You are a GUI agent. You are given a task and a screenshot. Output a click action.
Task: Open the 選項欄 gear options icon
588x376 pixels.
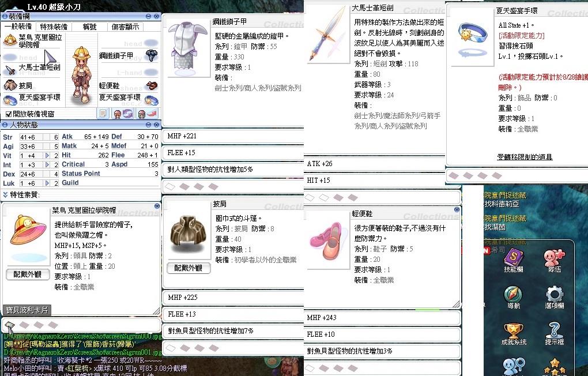coord(554,294)
